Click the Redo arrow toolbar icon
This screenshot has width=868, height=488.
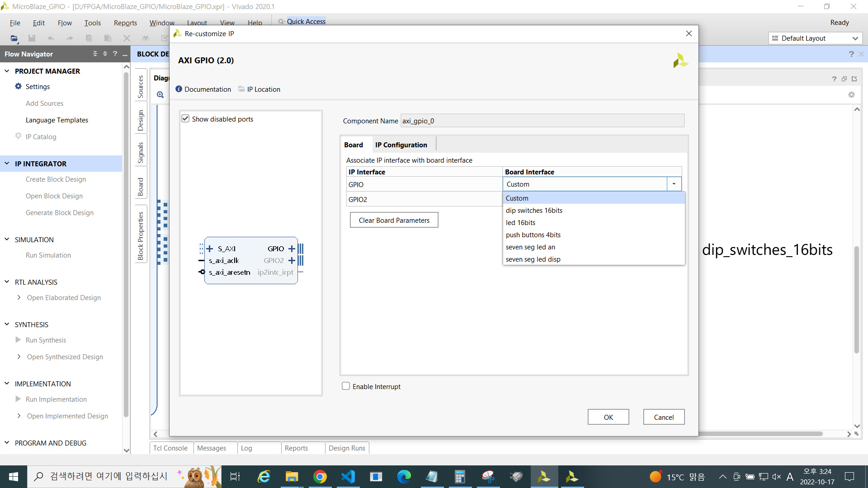tap(70, 38)
